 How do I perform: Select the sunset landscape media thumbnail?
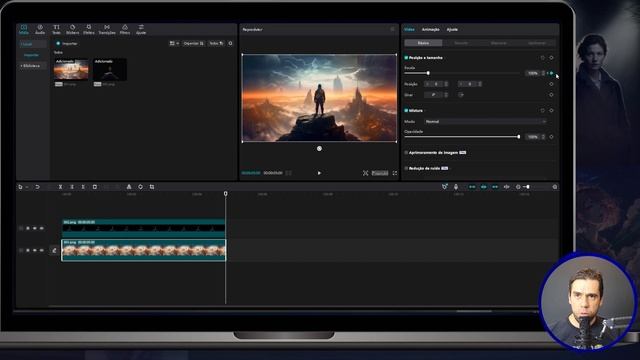pos(71,69)
